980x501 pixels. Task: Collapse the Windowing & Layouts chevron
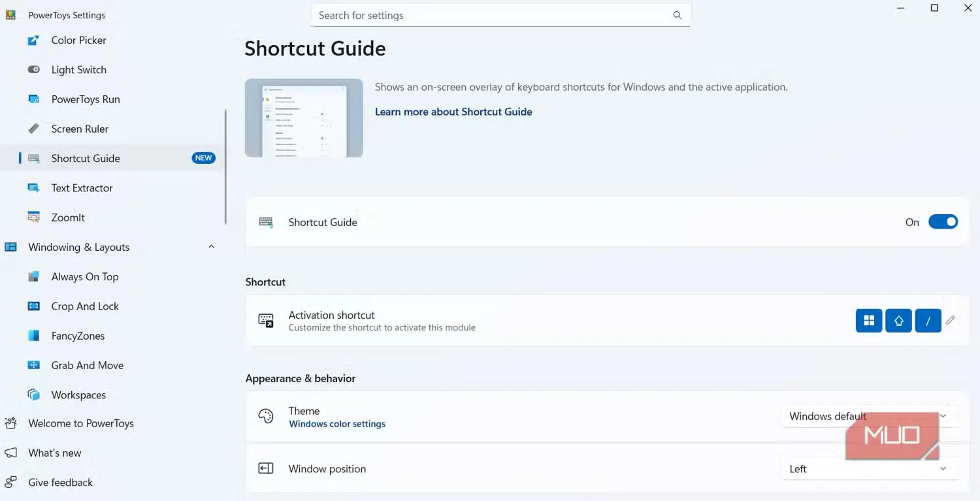click(211, 247)
